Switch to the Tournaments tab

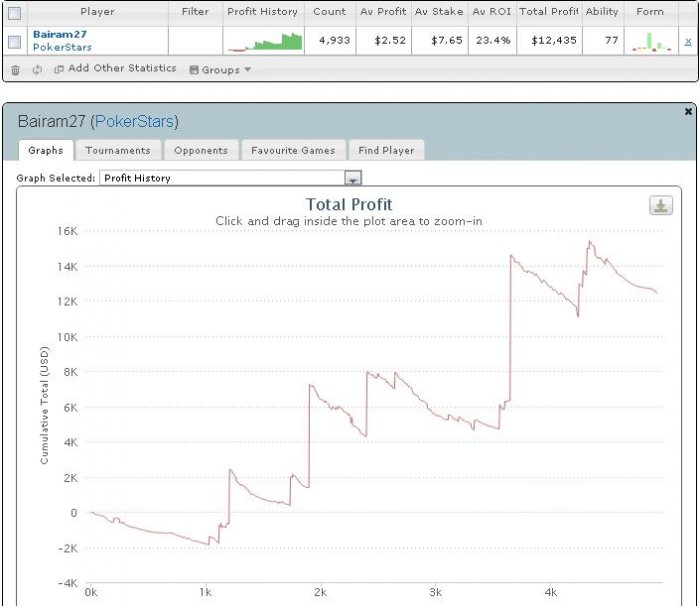[118, 150]
